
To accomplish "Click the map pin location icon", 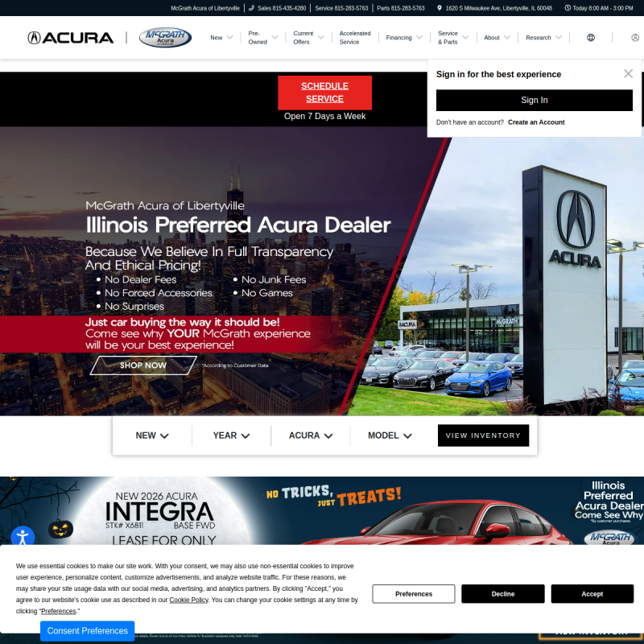I will click(x=440, y=8).
